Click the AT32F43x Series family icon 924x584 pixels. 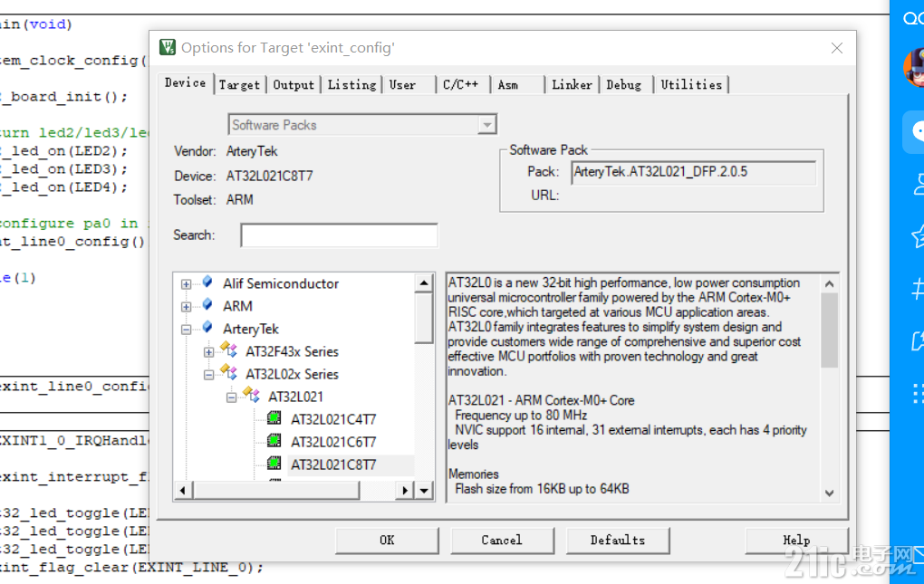pyautogui.click(x=228, y=350)
